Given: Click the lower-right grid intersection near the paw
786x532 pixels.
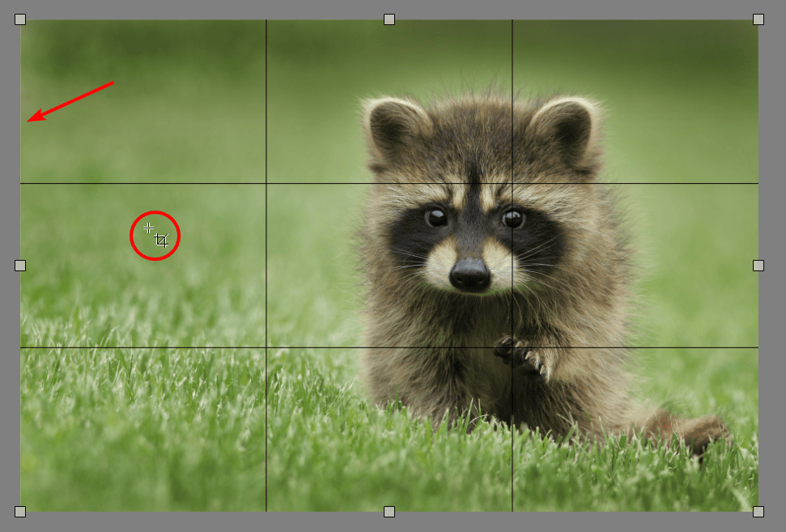Looking at the screenshot, I should pos(512,348).
